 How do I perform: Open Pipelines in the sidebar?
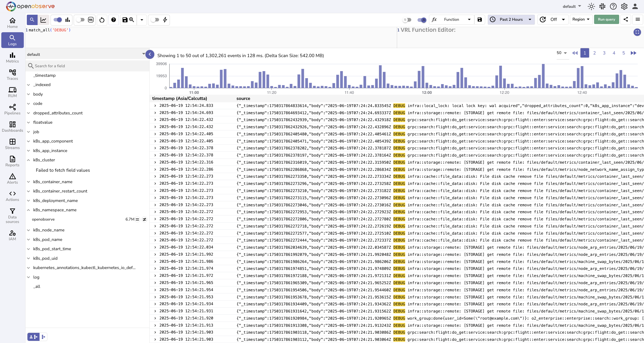[x=12, y=109]
